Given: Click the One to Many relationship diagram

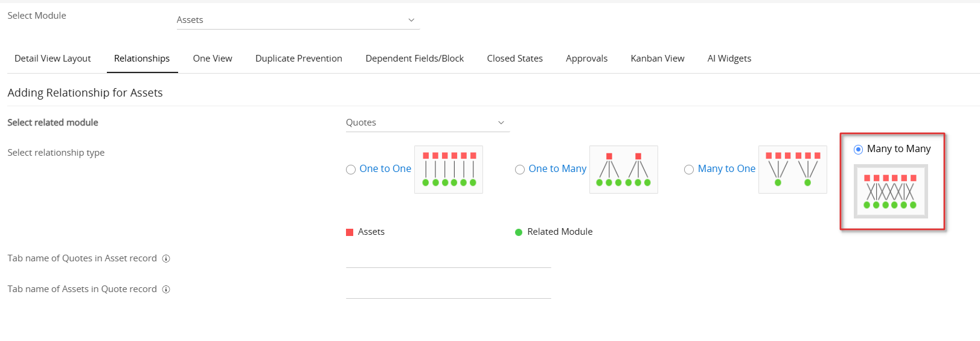Looking at the screenshot, I should coord(623,170).
